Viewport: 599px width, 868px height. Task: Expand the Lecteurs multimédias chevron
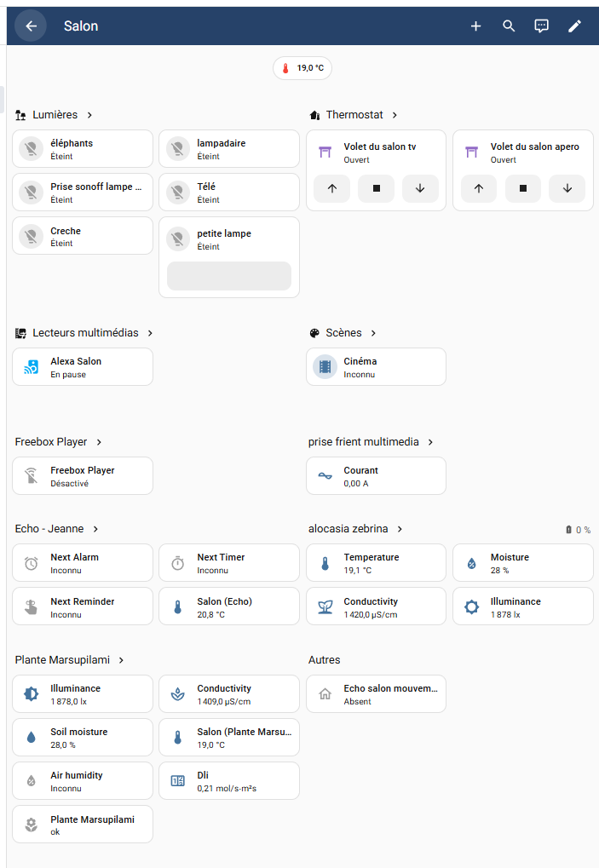150,333
